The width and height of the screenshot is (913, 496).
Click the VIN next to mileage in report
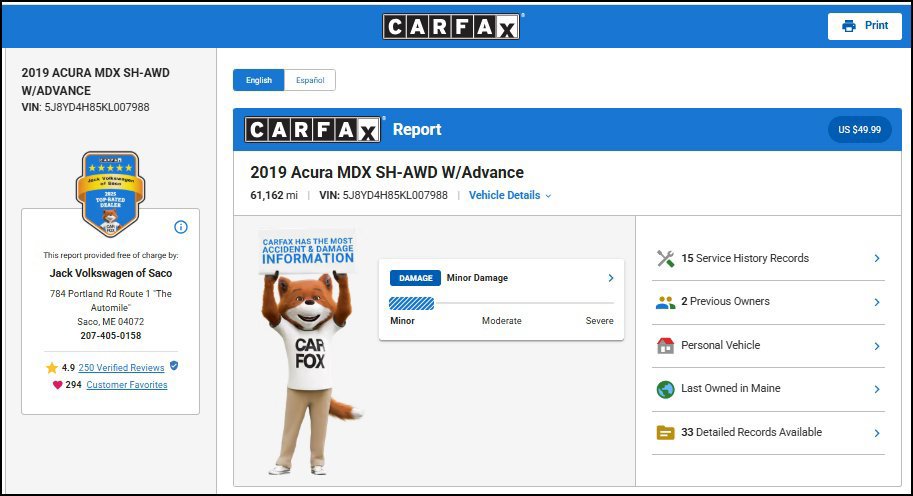pyautogui.click(x=383, y=196)
